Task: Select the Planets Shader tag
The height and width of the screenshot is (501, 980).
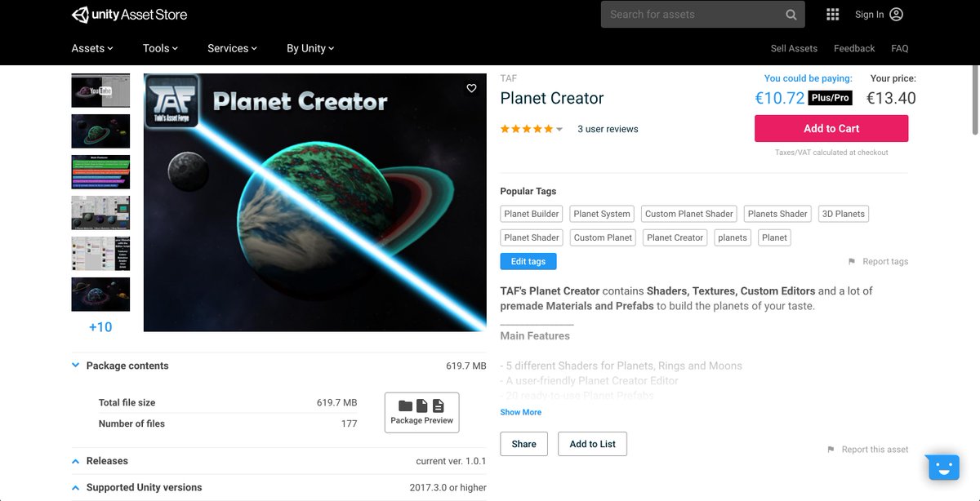Action: click(777, 214)
